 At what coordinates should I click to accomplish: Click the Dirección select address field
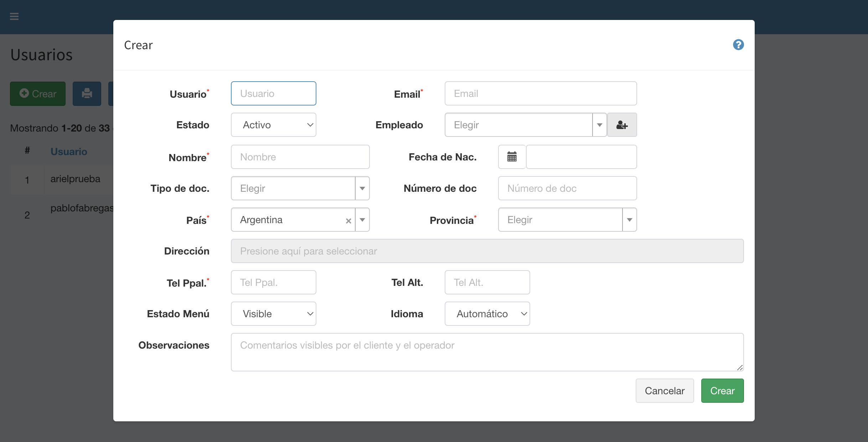(x=487, y=251)
